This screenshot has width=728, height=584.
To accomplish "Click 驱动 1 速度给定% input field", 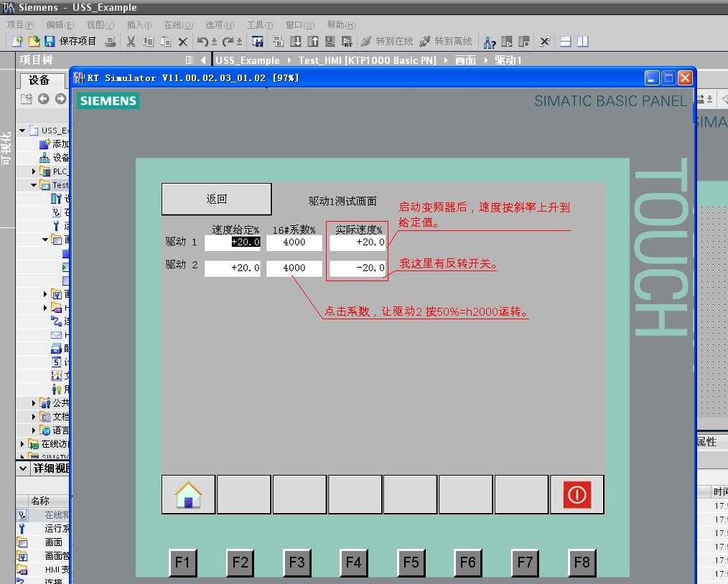I will point(233,243).
